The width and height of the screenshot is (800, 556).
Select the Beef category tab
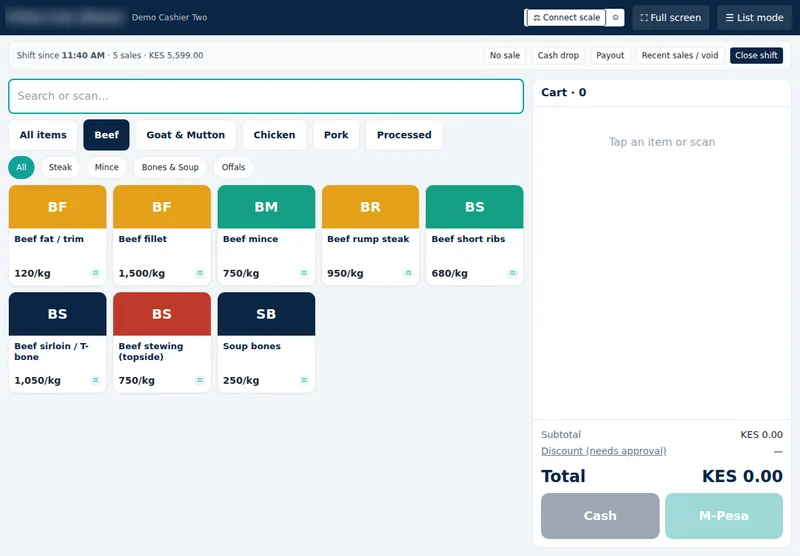pyautogui.click(x=106, y=135)
